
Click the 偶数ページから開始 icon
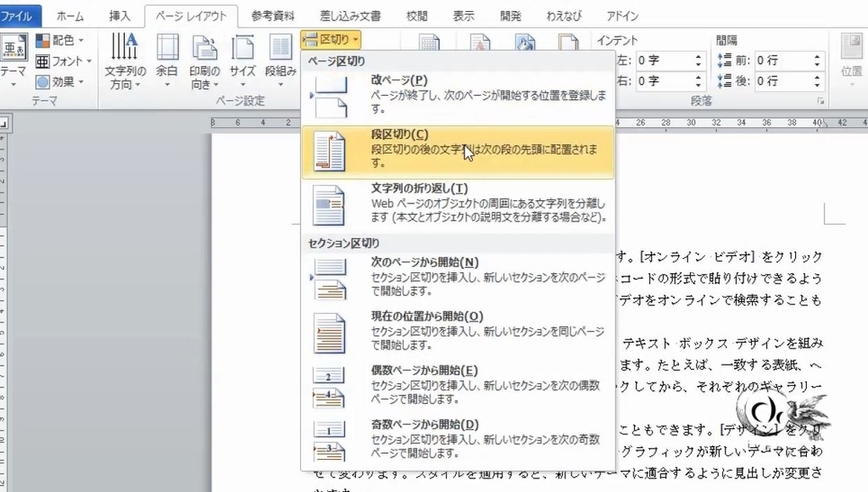[330, 388]
